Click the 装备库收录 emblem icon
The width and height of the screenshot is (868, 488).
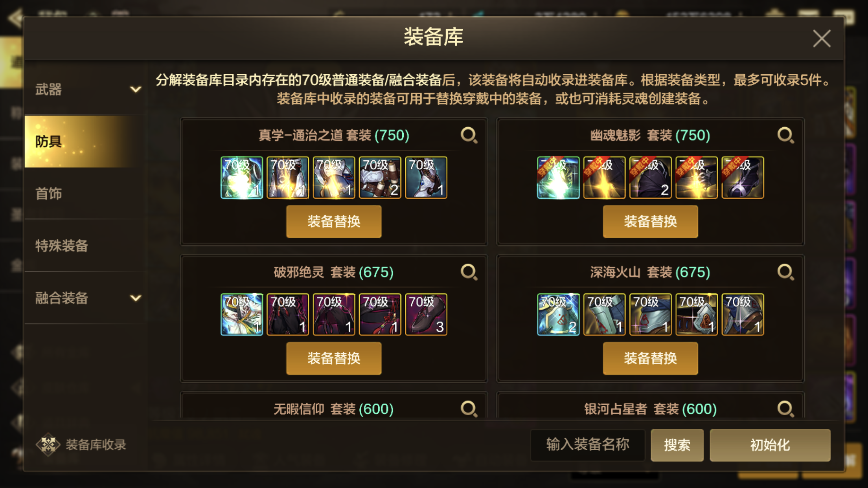point(48,444)
